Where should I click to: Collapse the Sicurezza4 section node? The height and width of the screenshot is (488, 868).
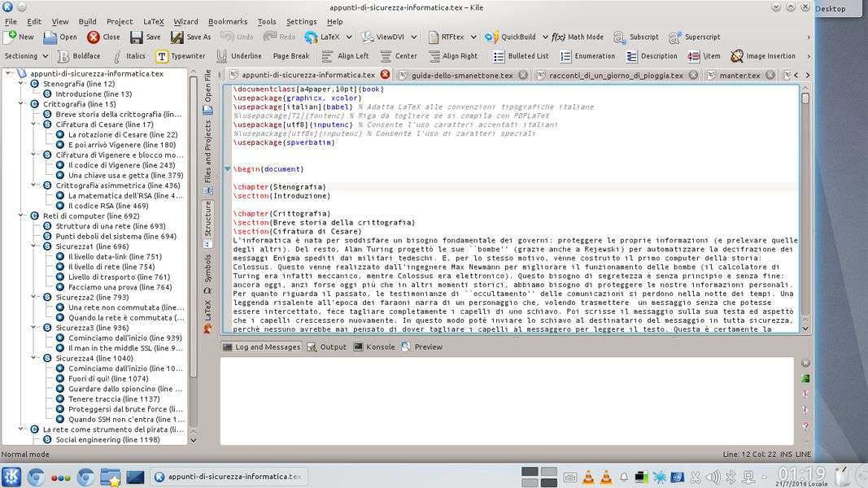tap(34, 358)
